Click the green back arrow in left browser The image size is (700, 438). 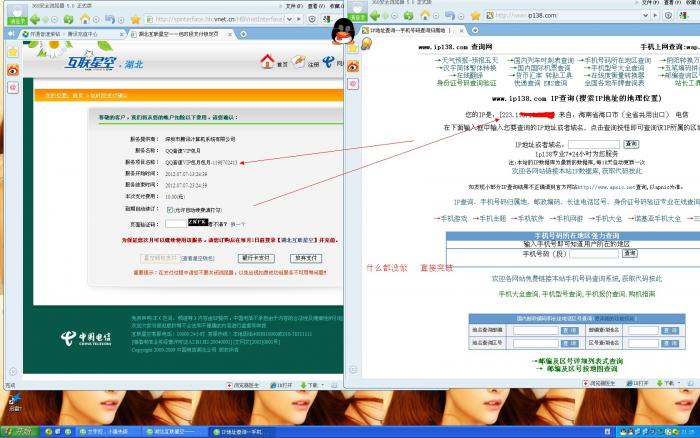(35, 19)
